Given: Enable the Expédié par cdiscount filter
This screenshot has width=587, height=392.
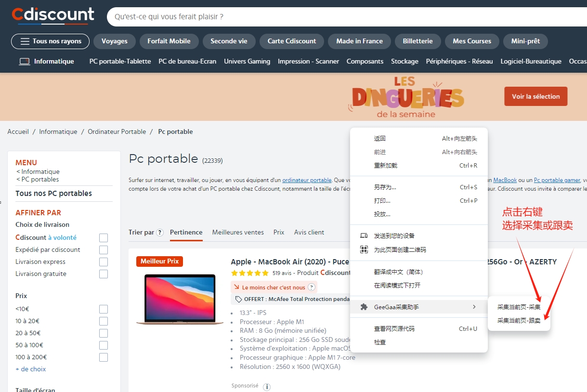Looking at the screenshot, I should pyautogui.click(x=104, y=250).
